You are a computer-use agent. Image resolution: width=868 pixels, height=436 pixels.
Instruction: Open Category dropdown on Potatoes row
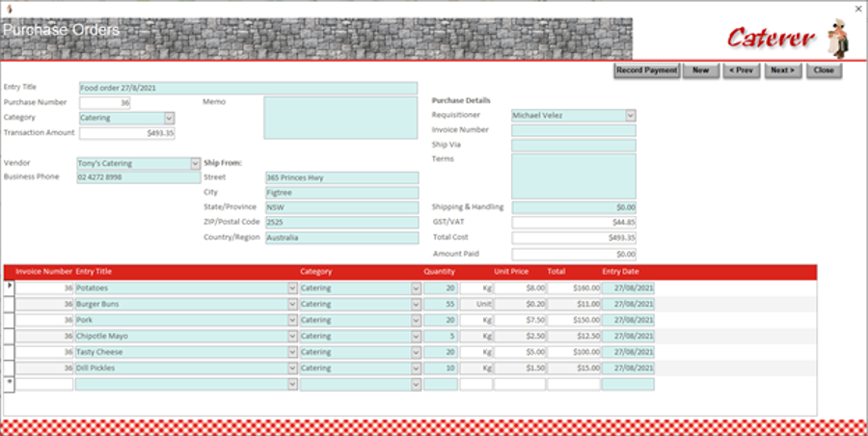point(417,288)
